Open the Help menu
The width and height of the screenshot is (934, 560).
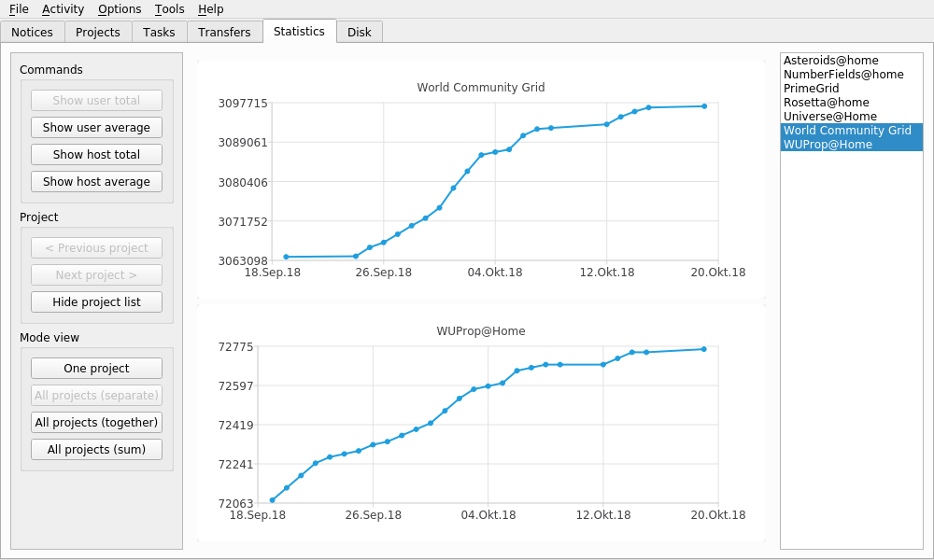pos(210,9)
